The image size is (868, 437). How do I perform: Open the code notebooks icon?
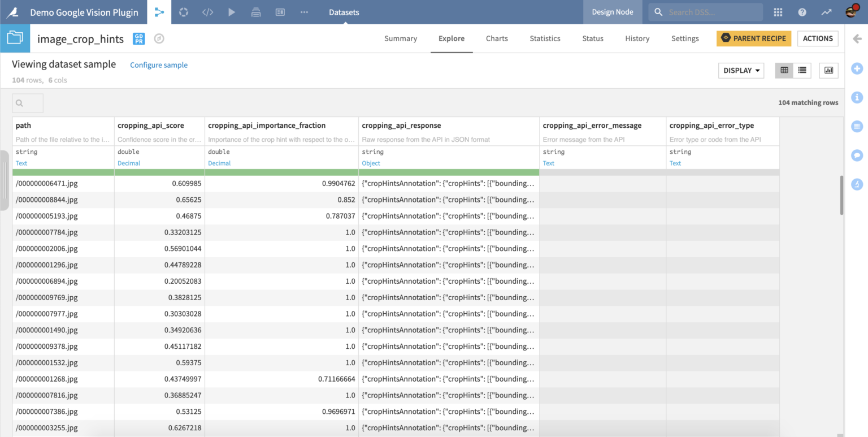tap(207, 12)
